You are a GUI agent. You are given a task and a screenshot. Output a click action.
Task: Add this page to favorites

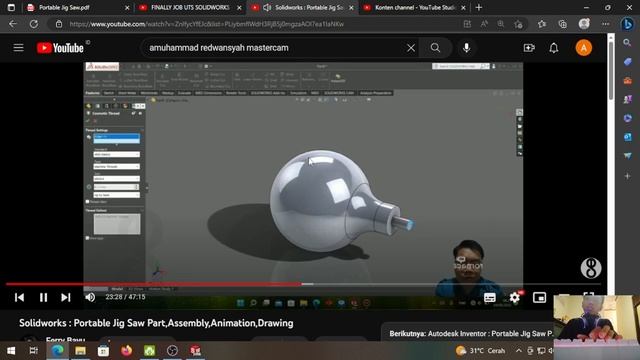518,24
